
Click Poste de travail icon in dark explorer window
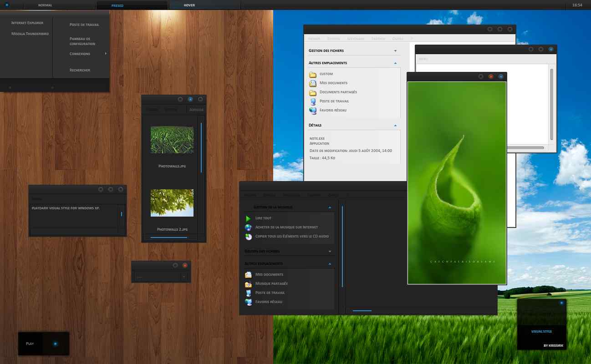248,293
